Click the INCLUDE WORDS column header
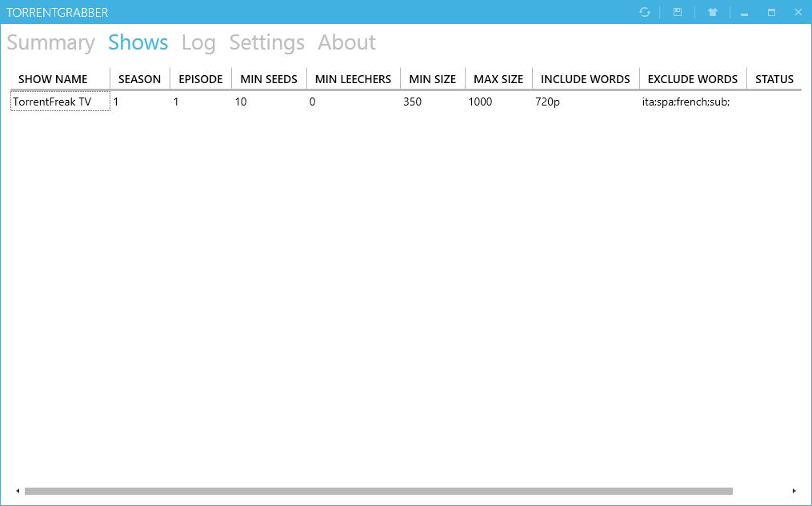The image size is (812, 506). [586, 78]
